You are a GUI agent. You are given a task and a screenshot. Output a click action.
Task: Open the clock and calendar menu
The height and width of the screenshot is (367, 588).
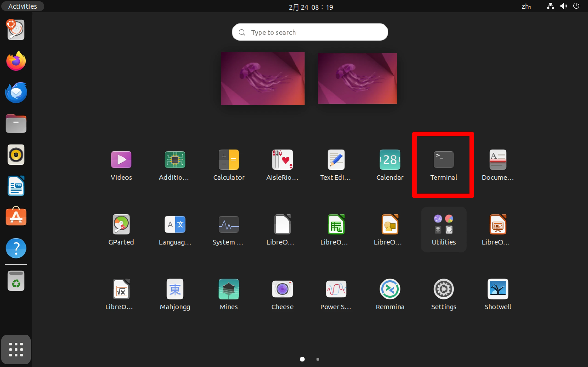[x=311, y=7]
